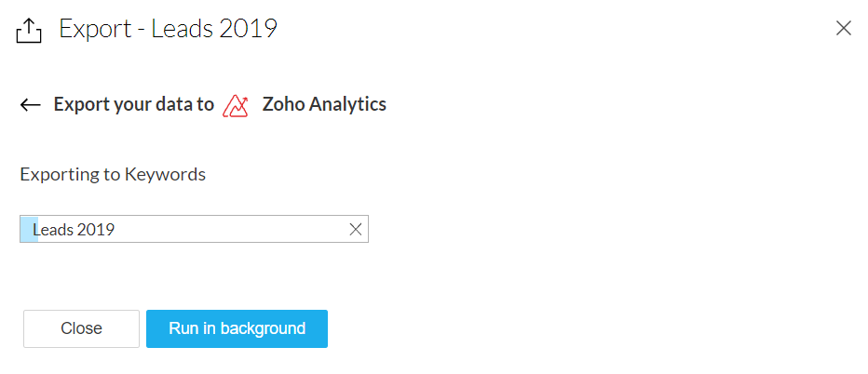Dismiss the export dialog with top-right X
Viewport: 868px width, 374px height.
point(844,28)
